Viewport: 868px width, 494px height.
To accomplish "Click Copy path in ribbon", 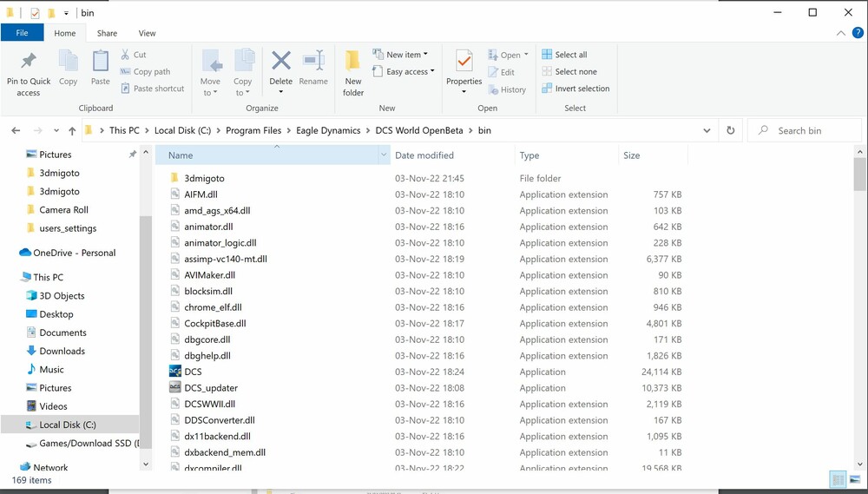I will tap(145, 71).
